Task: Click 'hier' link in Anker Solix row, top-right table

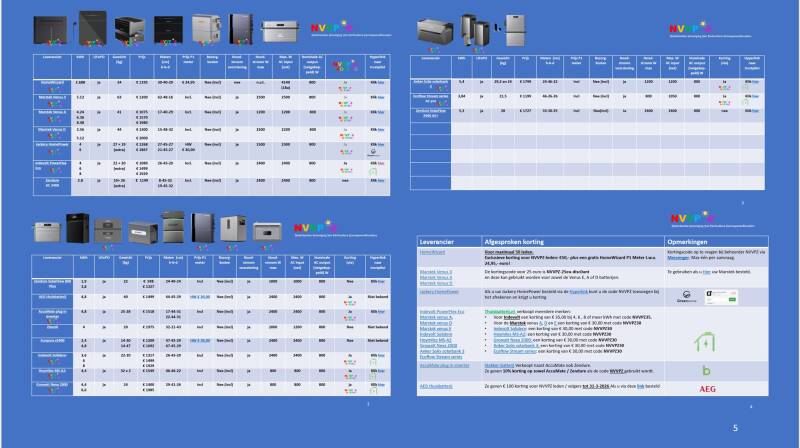Action: click(x=755, y=82)
